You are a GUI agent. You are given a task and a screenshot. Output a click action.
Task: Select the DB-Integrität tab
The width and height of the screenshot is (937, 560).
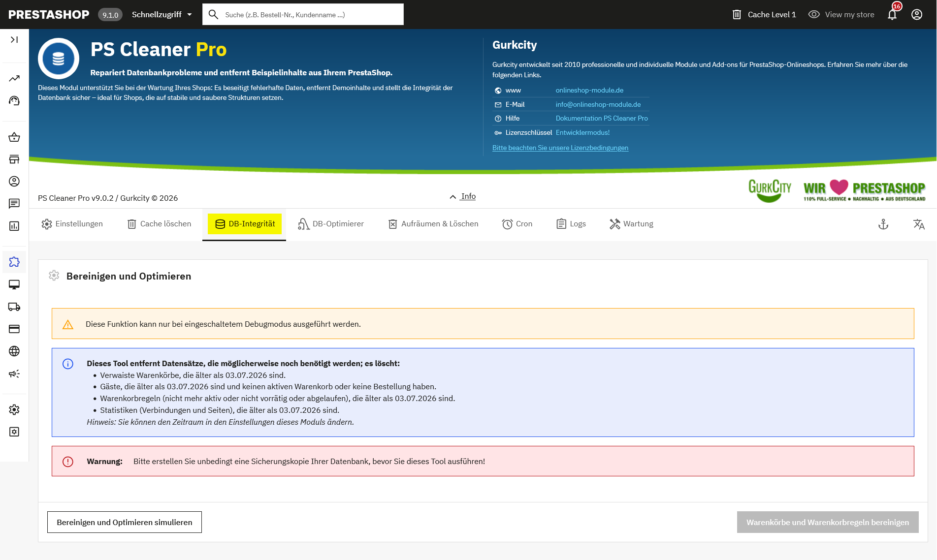pyautogui.click(x=245, y=224)
